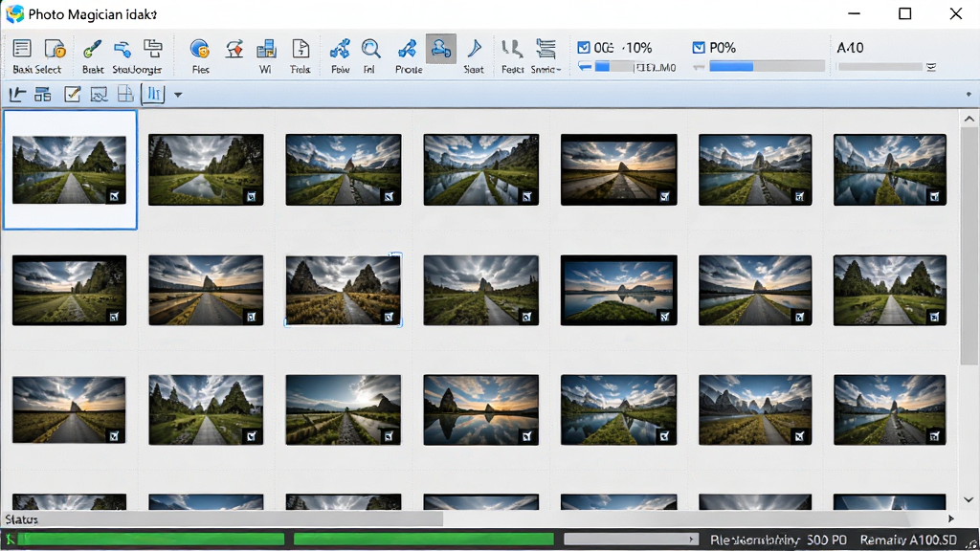Click the first green progress bar in status bar
Image resolution: width=980 pixels, height=551 pixels.
click(x=150, y=540)
